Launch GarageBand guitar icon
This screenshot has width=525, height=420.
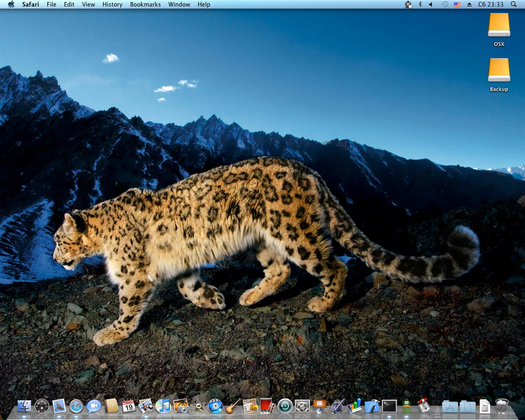pos(233,406)
